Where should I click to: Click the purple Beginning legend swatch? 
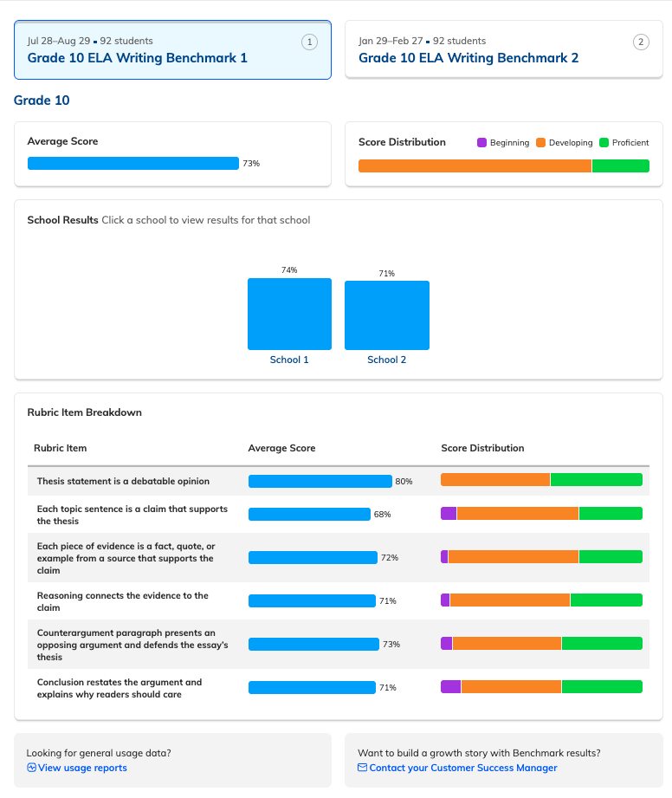pos(481,142)
